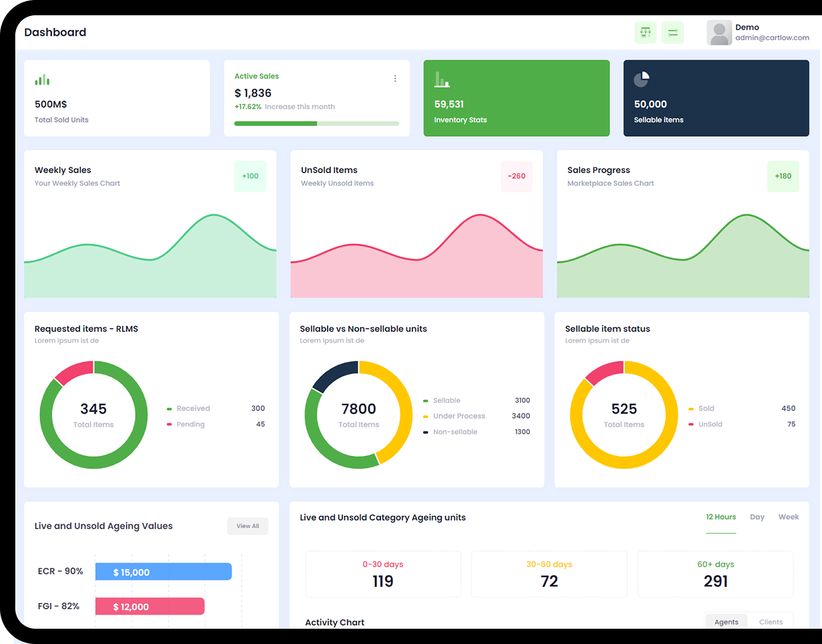Click the pink UnSold legend dot
This screenshot has height=644, width=822.
click(x=691, y=424)
